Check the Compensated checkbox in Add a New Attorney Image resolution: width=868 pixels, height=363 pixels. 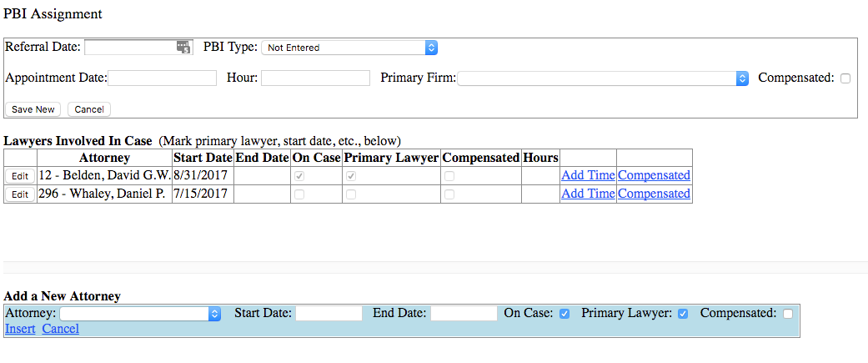click(788, 314)
